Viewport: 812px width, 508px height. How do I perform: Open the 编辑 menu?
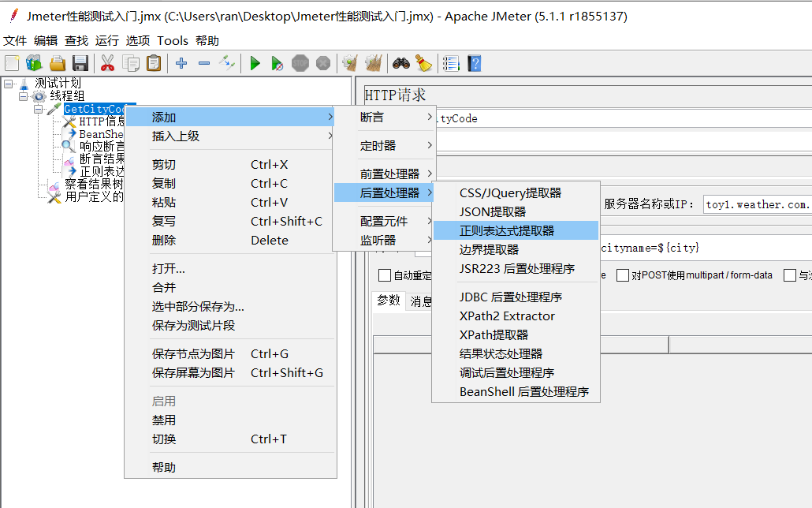tap(46, 40)
